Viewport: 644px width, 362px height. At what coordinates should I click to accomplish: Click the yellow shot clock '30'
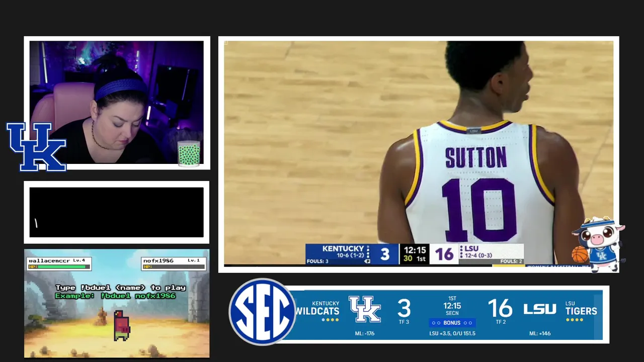[x=407, y=259]
